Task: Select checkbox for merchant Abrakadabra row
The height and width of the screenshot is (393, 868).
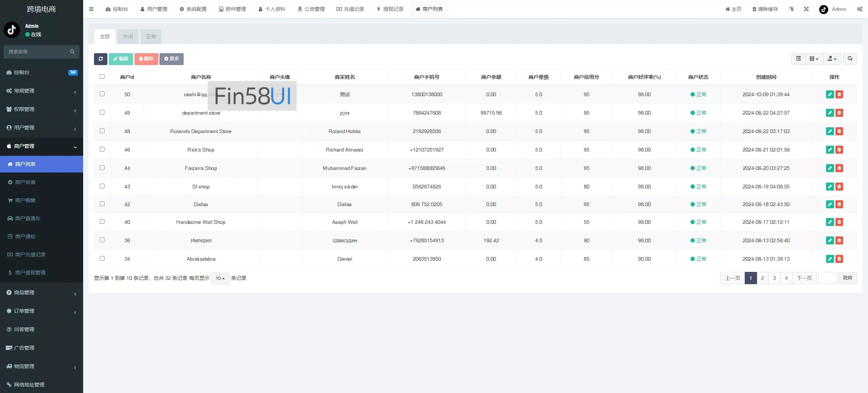Action: (x=102, y=259)
